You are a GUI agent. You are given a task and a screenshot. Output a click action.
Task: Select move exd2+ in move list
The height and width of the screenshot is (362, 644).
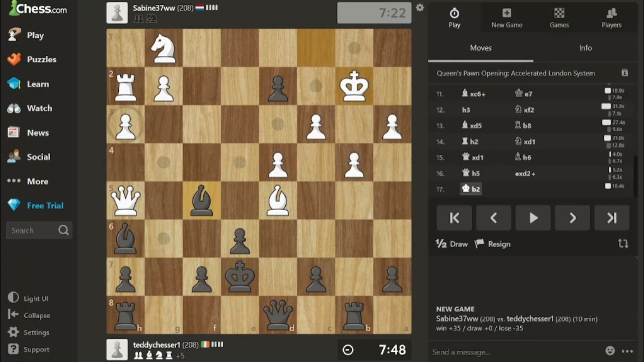[x=525, y=173]
